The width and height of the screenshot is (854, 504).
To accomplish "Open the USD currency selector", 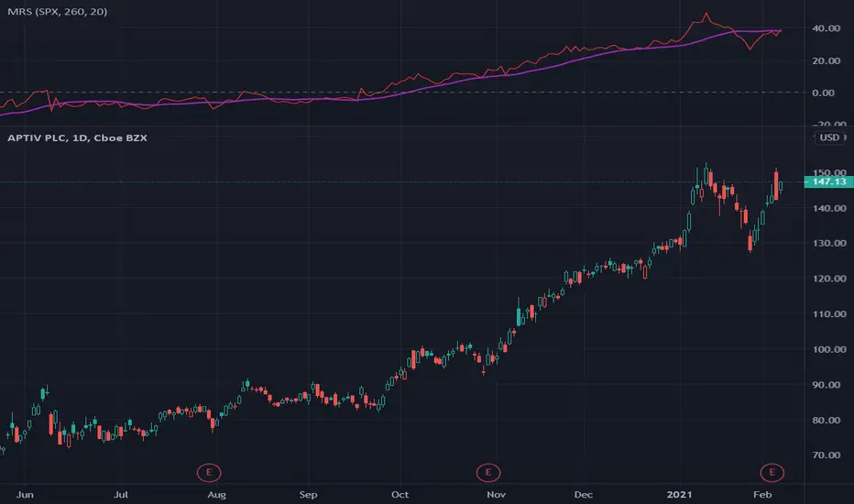I will coord(830,137).
